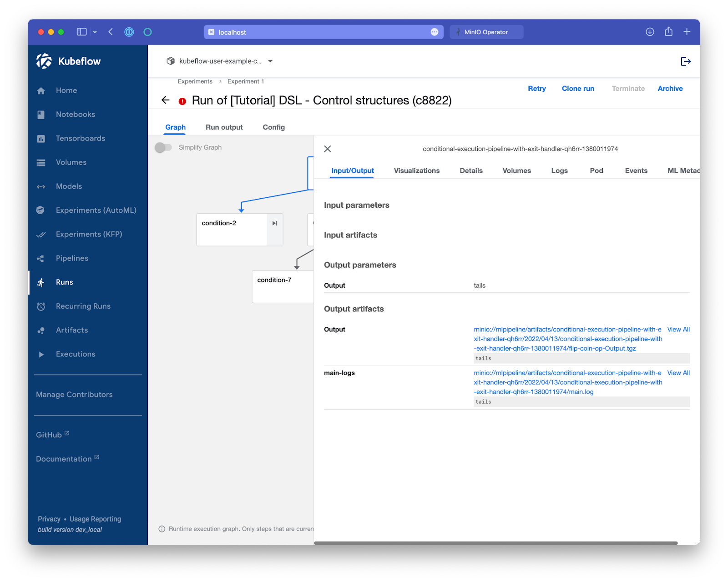Screen dimensions: 728x582
Task: Click the Retry button
Action: [536, 89]
